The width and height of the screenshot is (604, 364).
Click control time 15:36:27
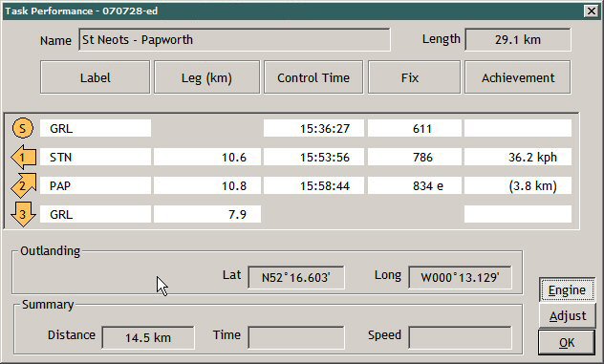pos(313,128)
